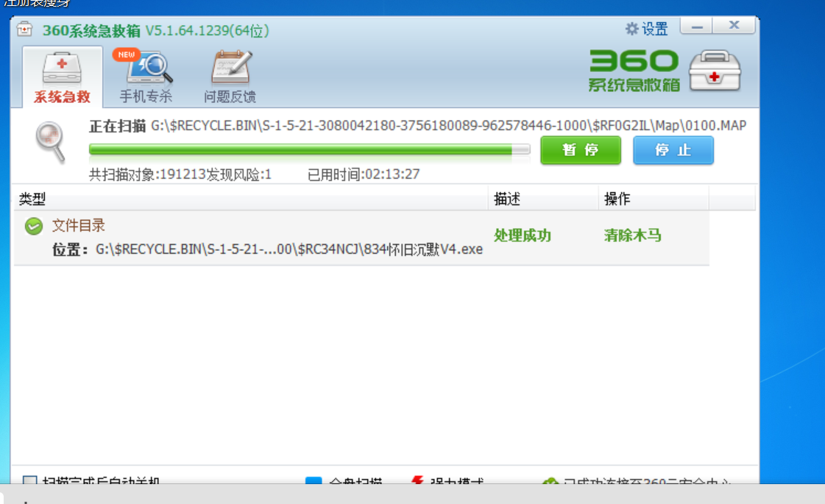Close the 360系统急救箱 window

[734, 26]
